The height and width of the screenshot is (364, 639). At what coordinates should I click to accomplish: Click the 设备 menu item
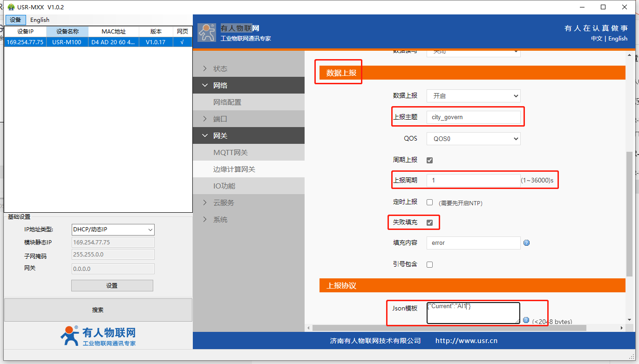click(x=15, y=20)
